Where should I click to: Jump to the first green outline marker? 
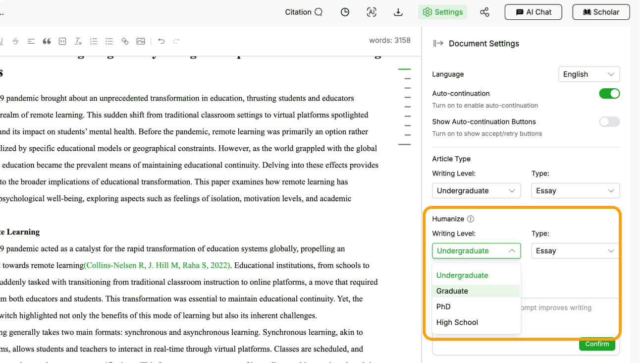404,69
